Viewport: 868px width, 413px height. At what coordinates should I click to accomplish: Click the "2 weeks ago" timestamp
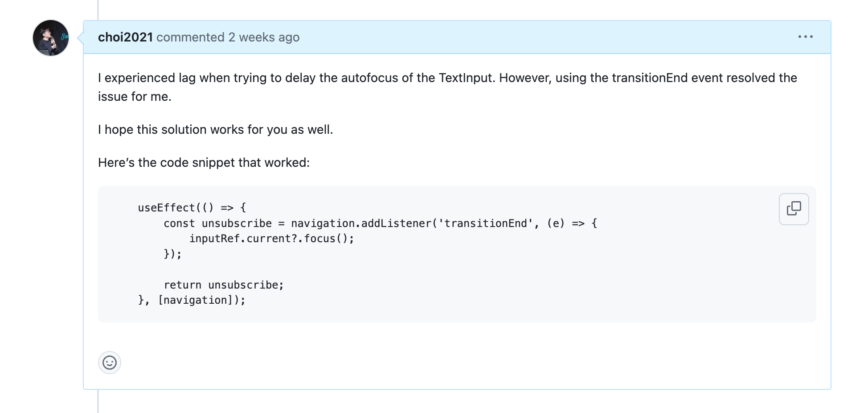tap(264, 37)
